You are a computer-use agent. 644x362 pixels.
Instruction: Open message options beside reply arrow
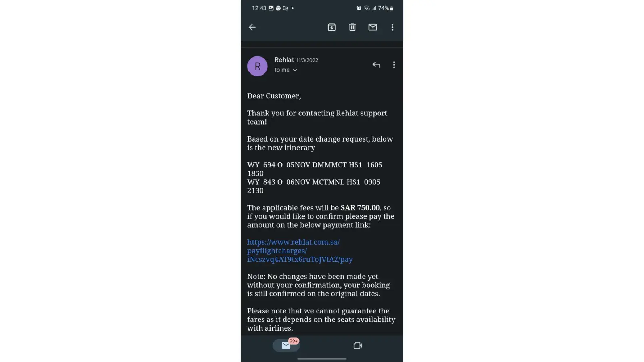click(x=394, y=65)
